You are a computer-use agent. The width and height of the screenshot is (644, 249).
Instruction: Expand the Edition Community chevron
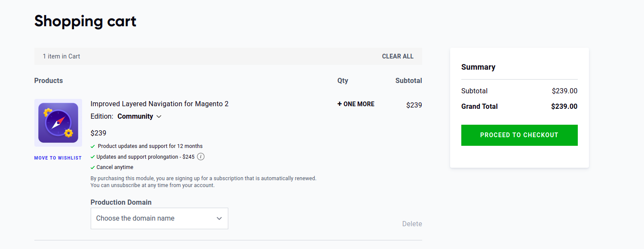coord(159,117)
